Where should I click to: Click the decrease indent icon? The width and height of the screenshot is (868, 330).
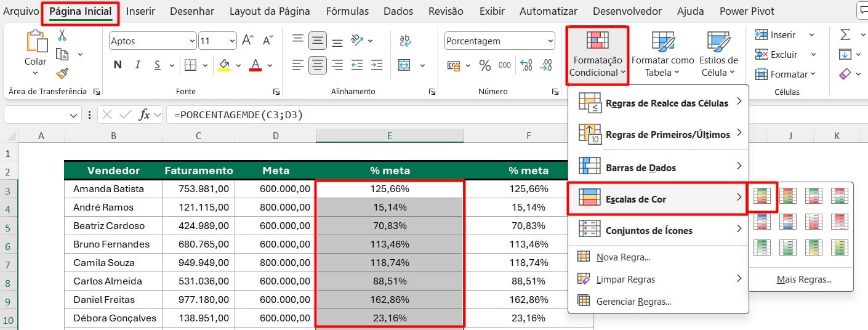[x=358, y=65]
